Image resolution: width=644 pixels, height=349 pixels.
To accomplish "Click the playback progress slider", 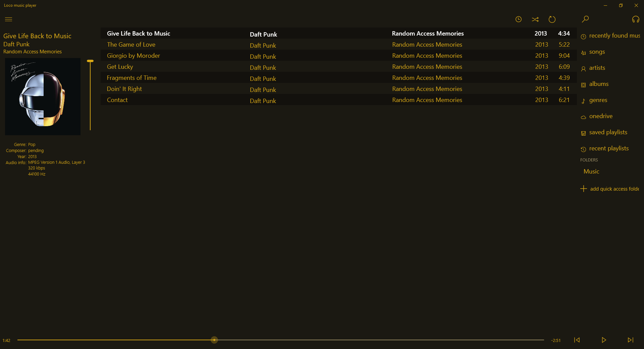I will [x=214, y=340].
